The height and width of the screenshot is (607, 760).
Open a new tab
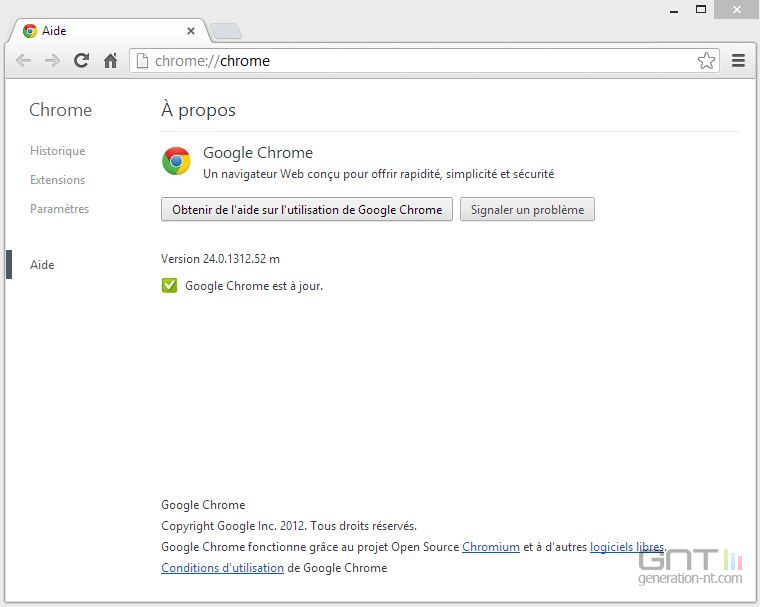tap(226, 31)
